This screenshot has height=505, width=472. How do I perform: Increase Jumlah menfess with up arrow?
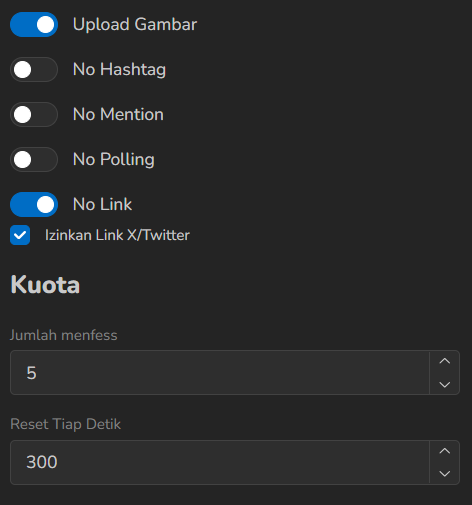(x=445, y=361)
